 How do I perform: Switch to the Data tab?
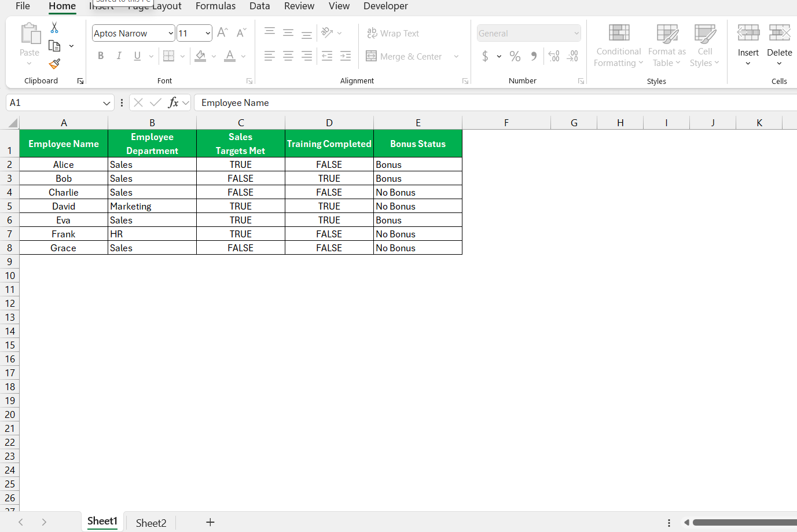tap(259, 6)
